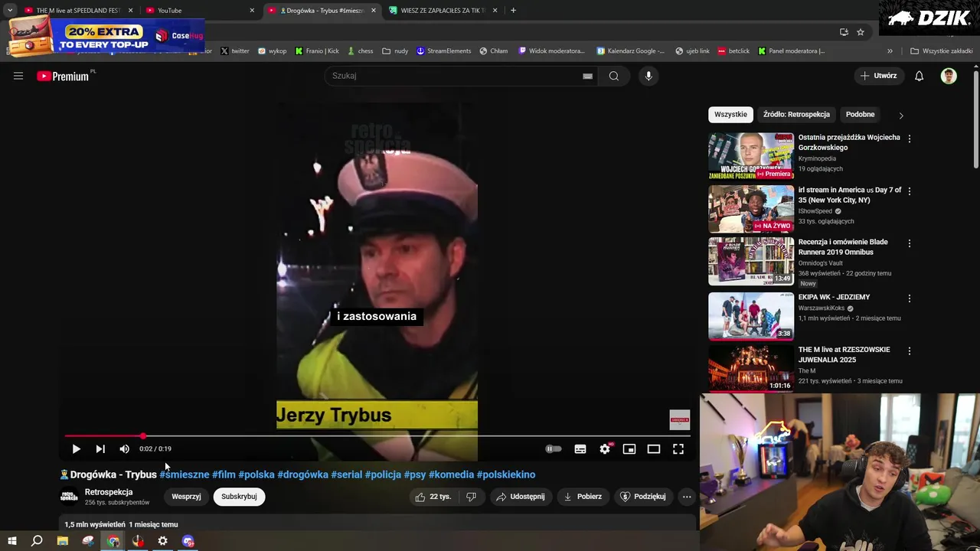This screenshot has width=980, height=551.
Task: Open Windows taskbar search
Action: (37, 541)
